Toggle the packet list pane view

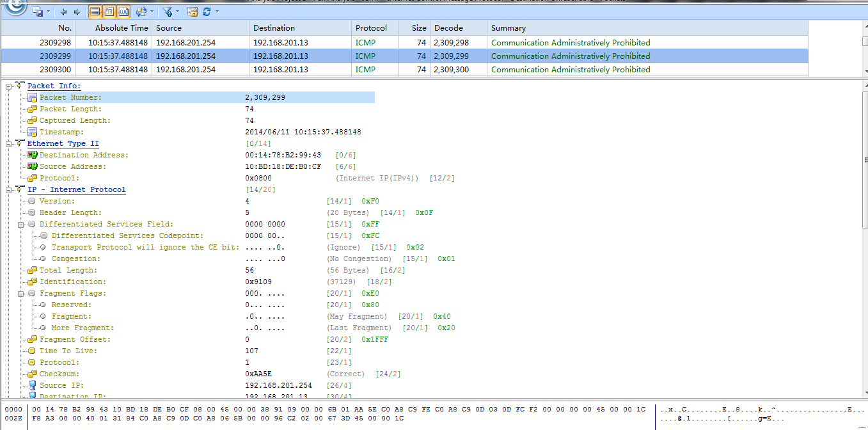95,12
